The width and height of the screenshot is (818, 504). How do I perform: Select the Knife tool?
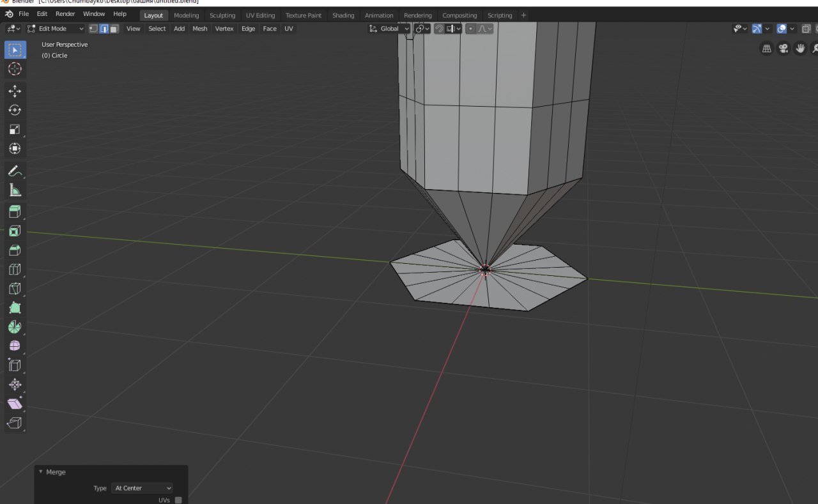(15, 289)
